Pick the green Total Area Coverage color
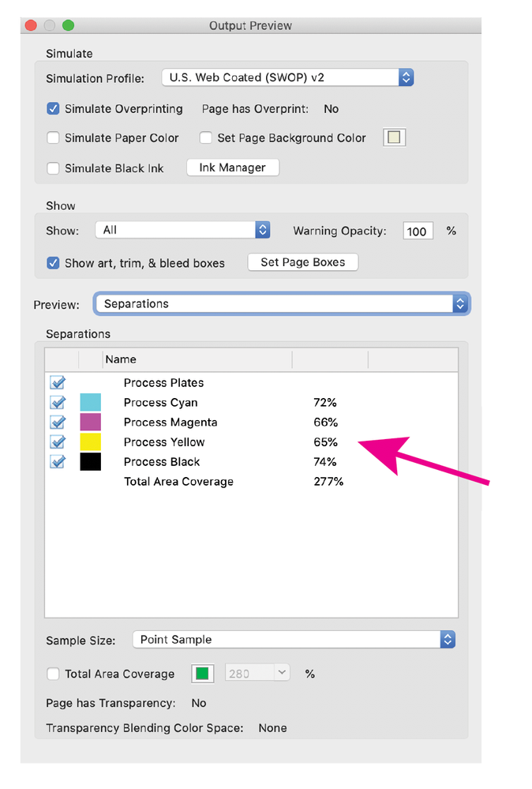 (x=203, y=674)
